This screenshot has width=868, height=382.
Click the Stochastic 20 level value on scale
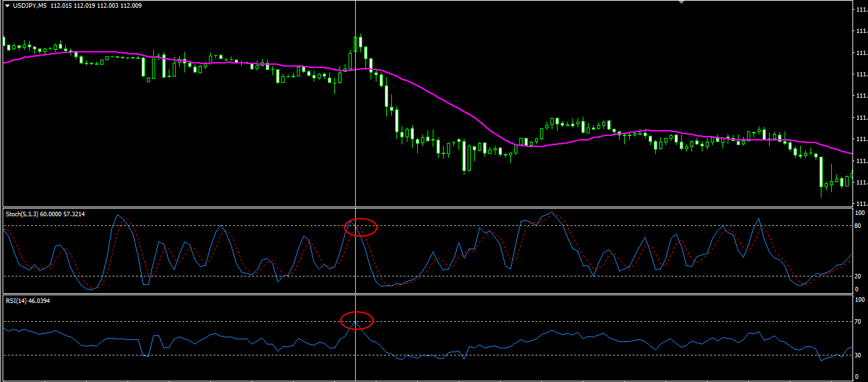coord(860,276)
